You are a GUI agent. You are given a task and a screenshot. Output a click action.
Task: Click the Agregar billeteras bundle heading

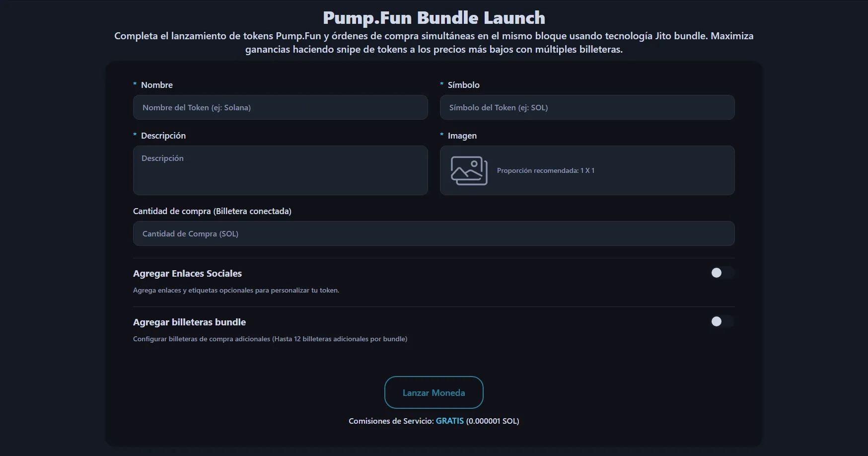click(x=189, y=322)
